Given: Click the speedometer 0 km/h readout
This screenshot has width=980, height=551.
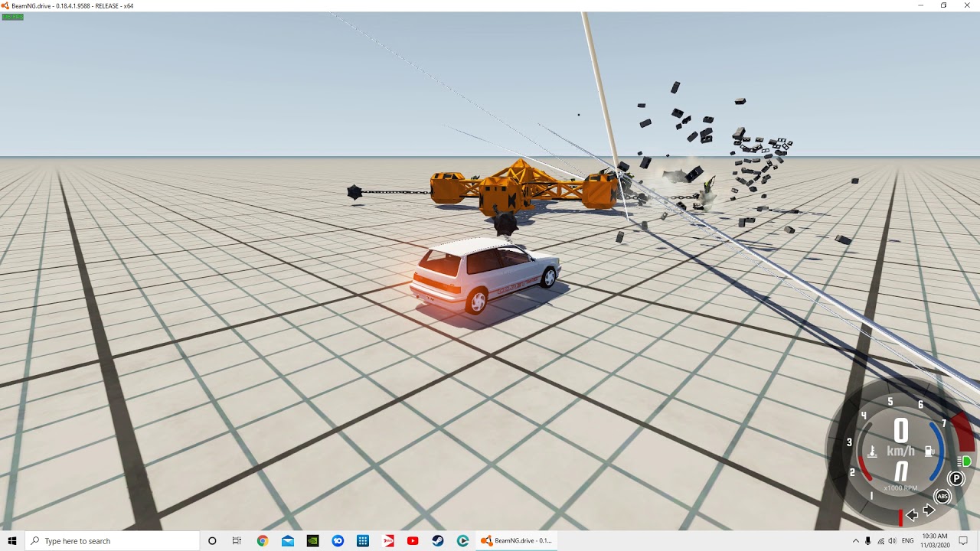Looking at the screenshot, I should pos(901,438).
